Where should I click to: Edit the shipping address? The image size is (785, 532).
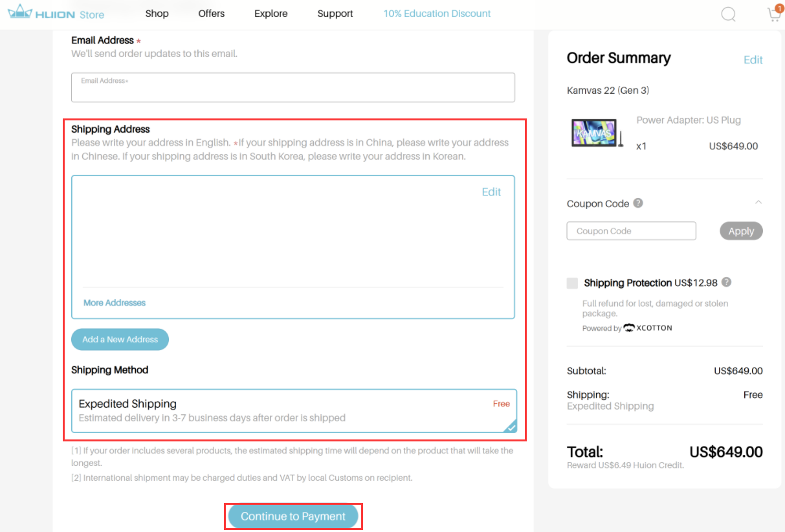click(x=491, y=192)
